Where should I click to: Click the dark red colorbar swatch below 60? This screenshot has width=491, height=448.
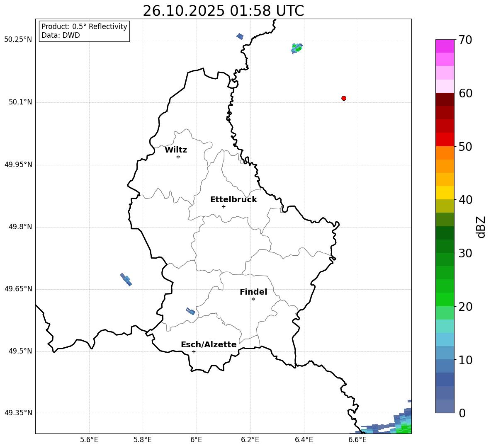click(x=445, y=99)
